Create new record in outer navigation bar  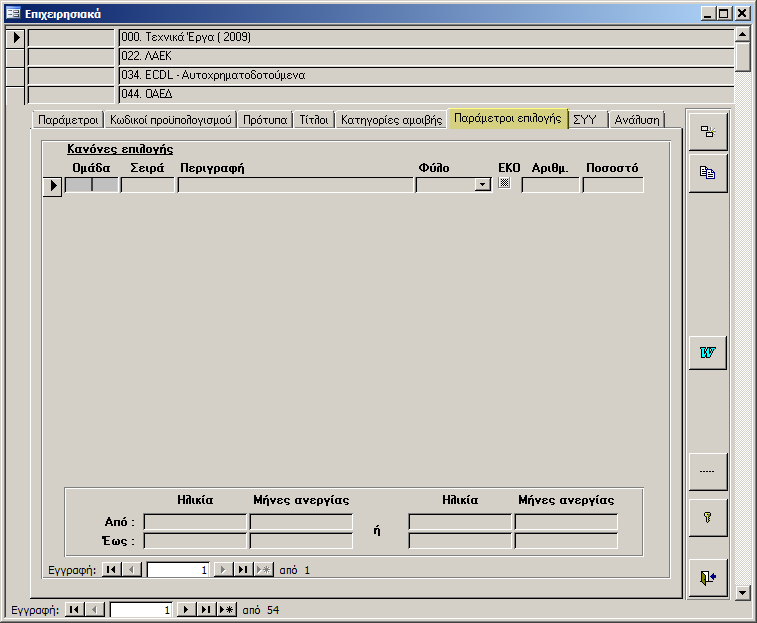[227, 609]
